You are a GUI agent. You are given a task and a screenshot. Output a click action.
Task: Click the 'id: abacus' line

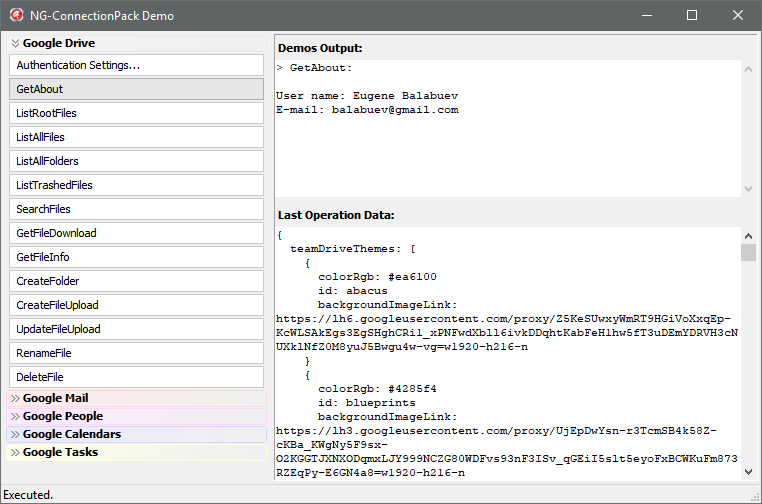click(x=353, y=291)
